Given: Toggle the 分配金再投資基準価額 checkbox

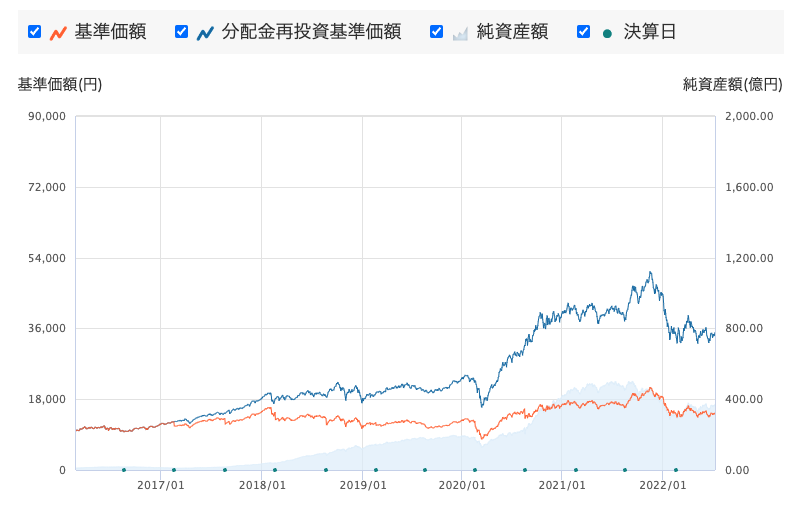Looking at the screenshot, I should pyautogui.click(x=182, y=32).
